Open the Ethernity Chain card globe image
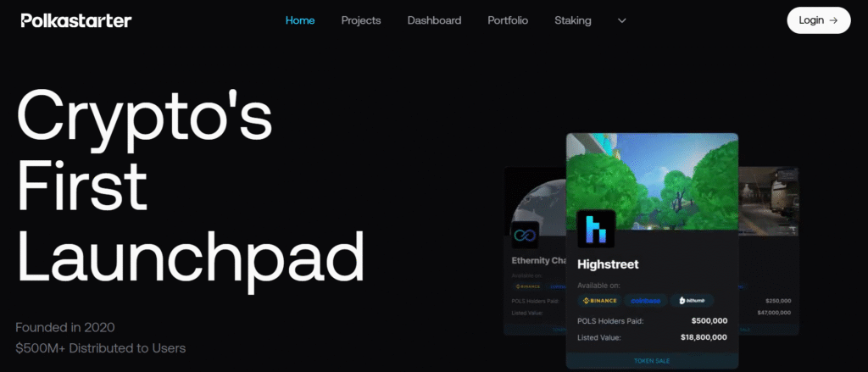Screen dimensions: 868x372 click(x=535, y=201)
